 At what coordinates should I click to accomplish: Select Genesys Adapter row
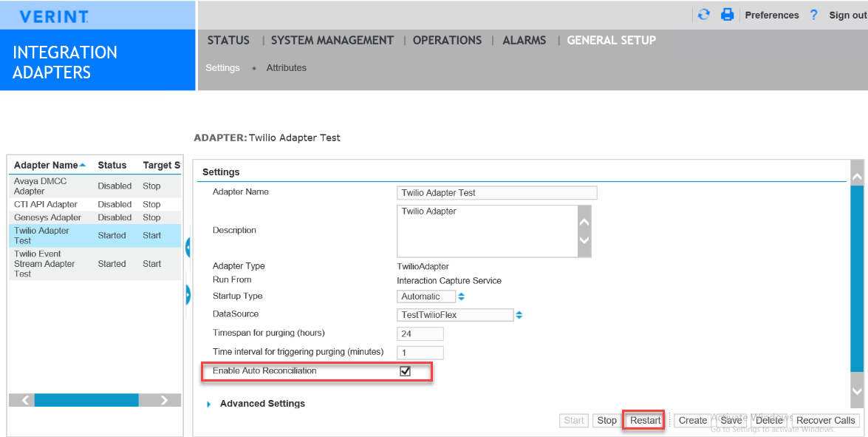click(x=95, y=217)
